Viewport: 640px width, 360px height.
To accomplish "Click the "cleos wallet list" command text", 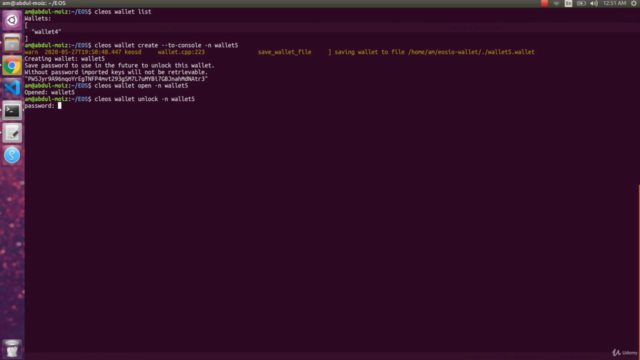I will [x=123, y=12].
